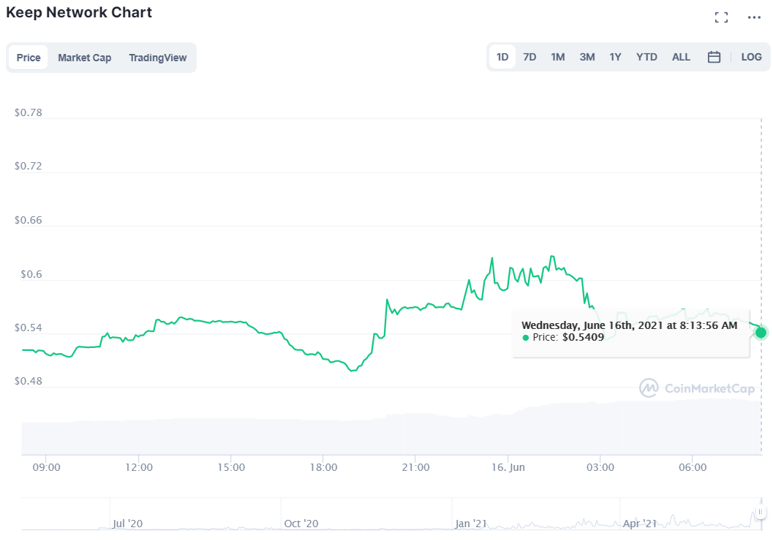Click the 21:00 time axis label
The width and height of the screenshot is (772, 540).
pyautogui.click(x=416, y=467)
